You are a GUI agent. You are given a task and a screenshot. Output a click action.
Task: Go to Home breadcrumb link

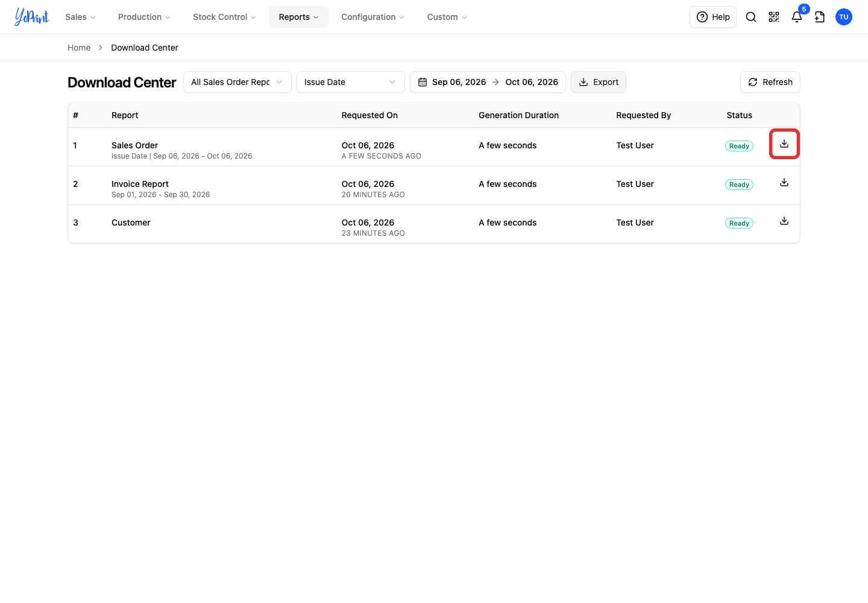(79, 48)
